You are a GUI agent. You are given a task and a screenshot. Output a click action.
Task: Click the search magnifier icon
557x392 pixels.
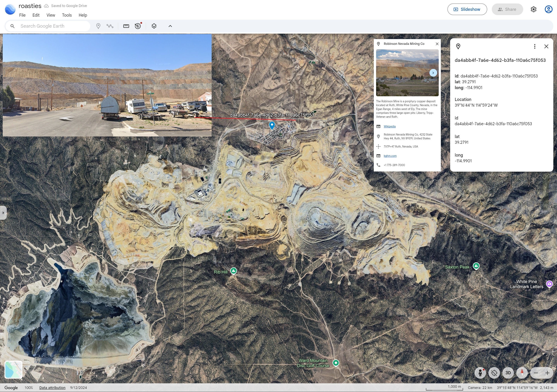[x=12, y=26]
